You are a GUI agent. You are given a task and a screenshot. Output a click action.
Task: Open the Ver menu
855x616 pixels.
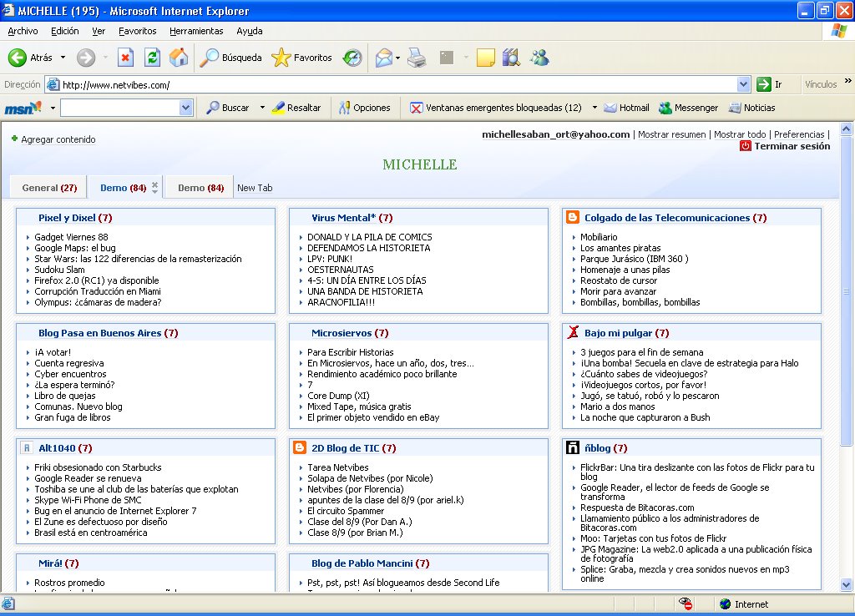[x=99, y=31]
